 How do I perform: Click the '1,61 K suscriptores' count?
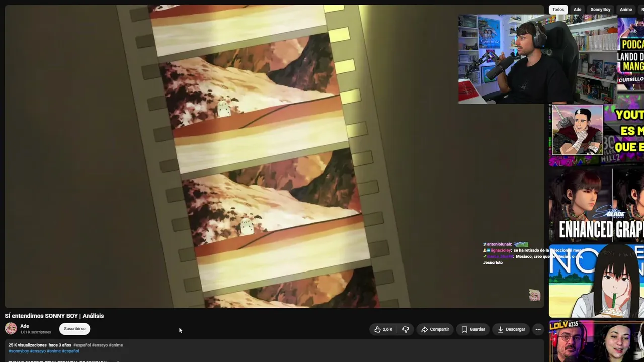(x=35, y=332)
